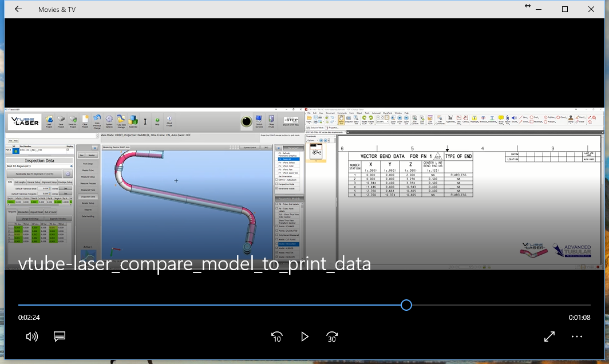
Task: Click the video title vtube-laser_compare_model_to_print_data
Action: pyautogui.click(x=195, y=264)
